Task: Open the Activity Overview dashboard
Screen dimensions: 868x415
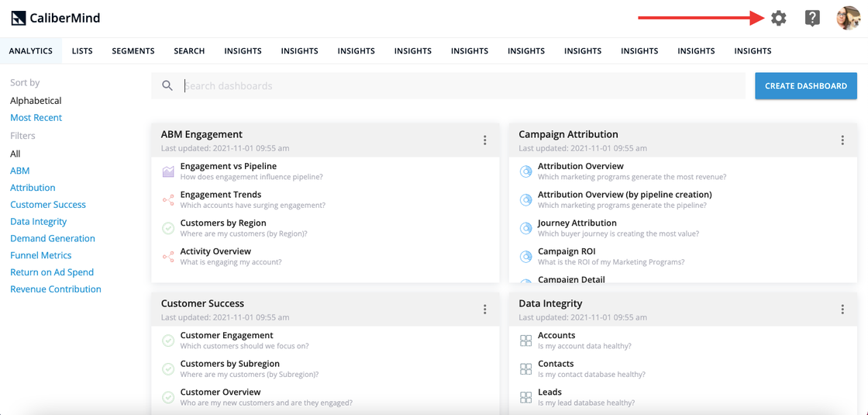Action: (215, 251)
